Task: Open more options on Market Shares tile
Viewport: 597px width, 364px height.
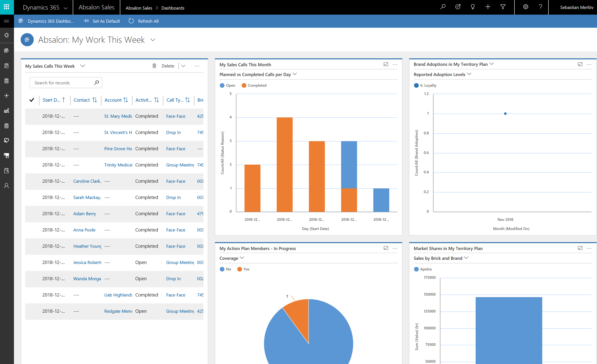Action: click(x=589, y=248)
